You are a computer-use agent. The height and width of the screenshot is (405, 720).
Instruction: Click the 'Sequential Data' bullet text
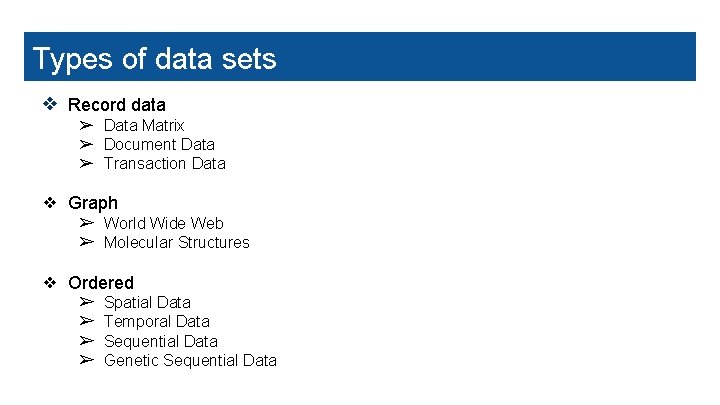[160, 341]
